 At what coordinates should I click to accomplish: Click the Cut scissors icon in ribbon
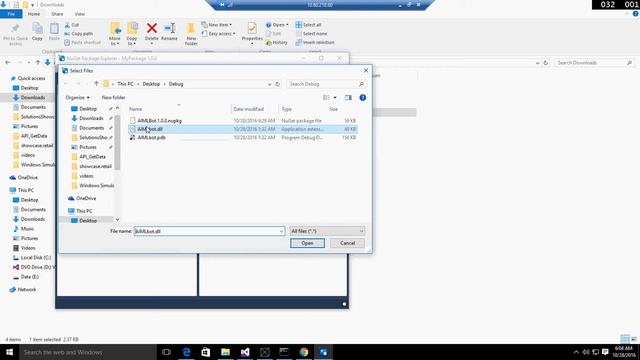click(x=67, y=25)
